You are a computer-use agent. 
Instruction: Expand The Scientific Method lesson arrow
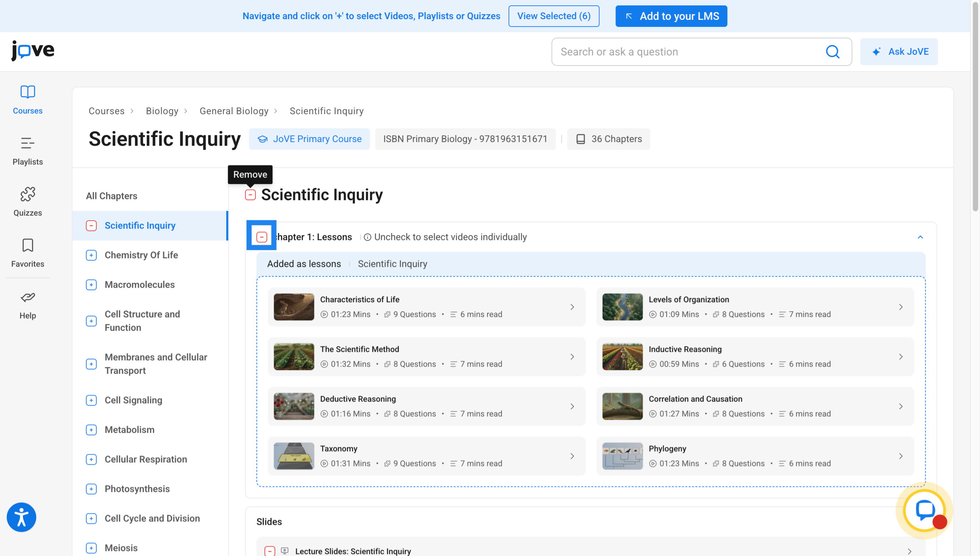click(x=572, y=357)
